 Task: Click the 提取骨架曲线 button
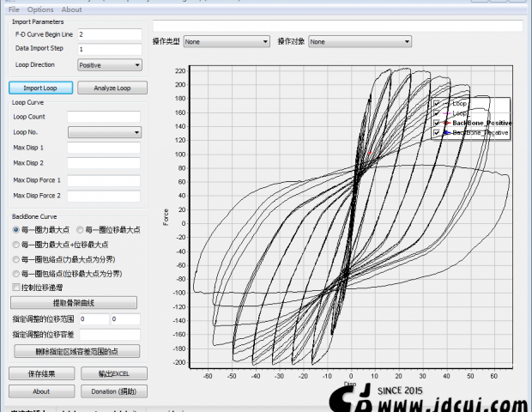[73, 303]
